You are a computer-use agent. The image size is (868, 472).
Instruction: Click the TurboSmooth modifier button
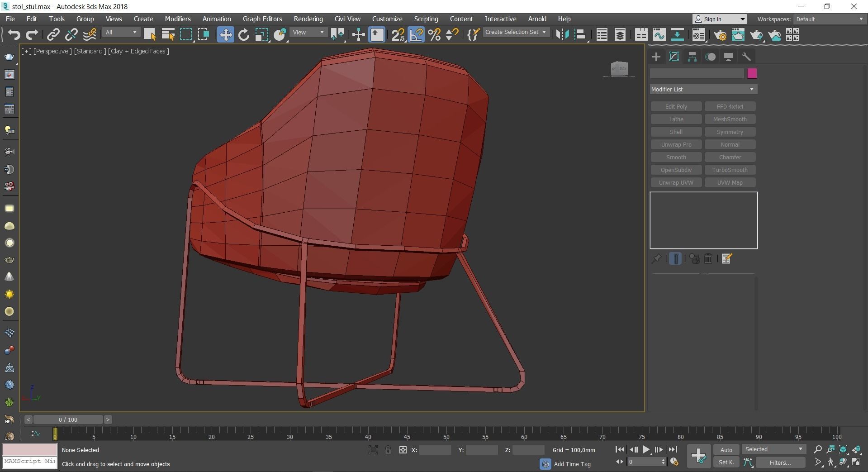point(730,170)
